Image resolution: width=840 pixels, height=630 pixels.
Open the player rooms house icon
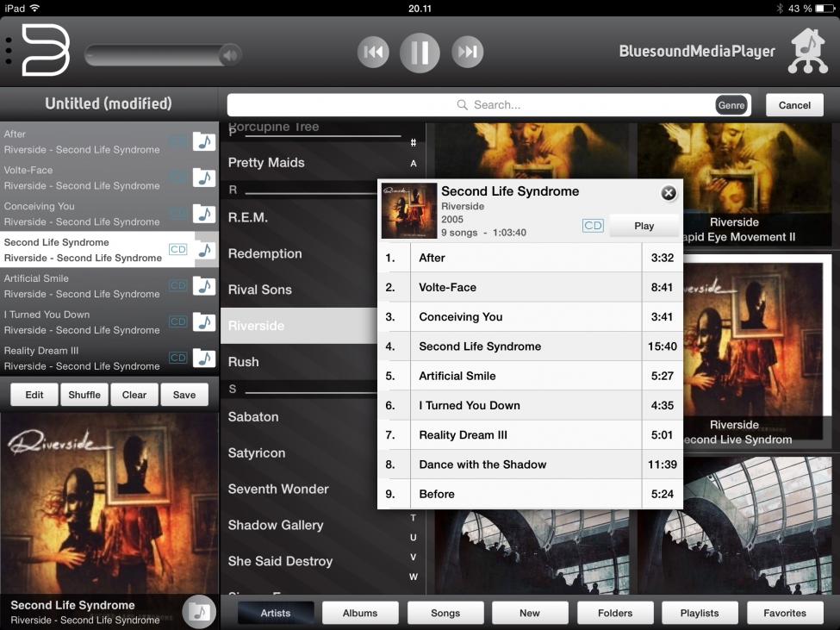(x=808, y=51)
